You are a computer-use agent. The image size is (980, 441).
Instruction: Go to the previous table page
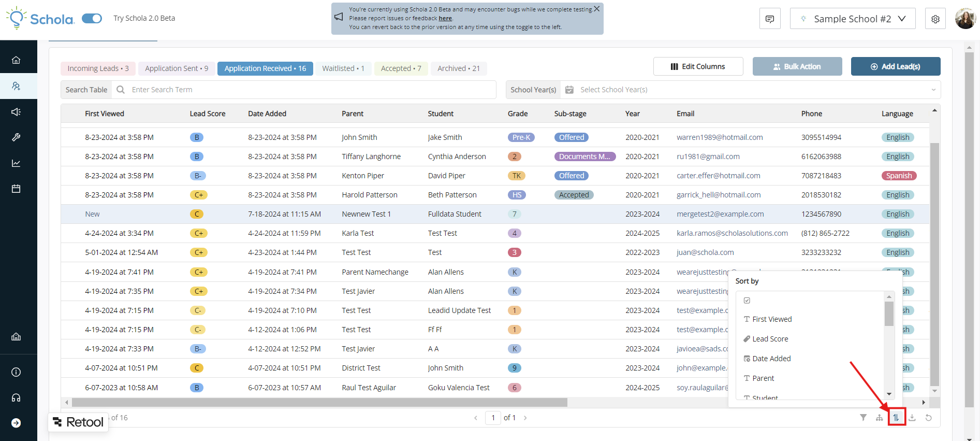click(476, 418)
